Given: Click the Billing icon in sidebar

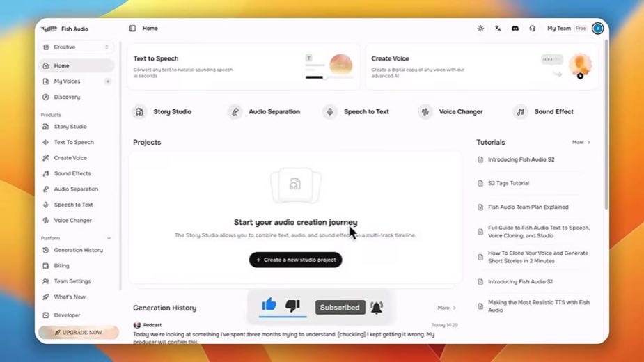Looking at the screenshot, I should coord(45,265).
